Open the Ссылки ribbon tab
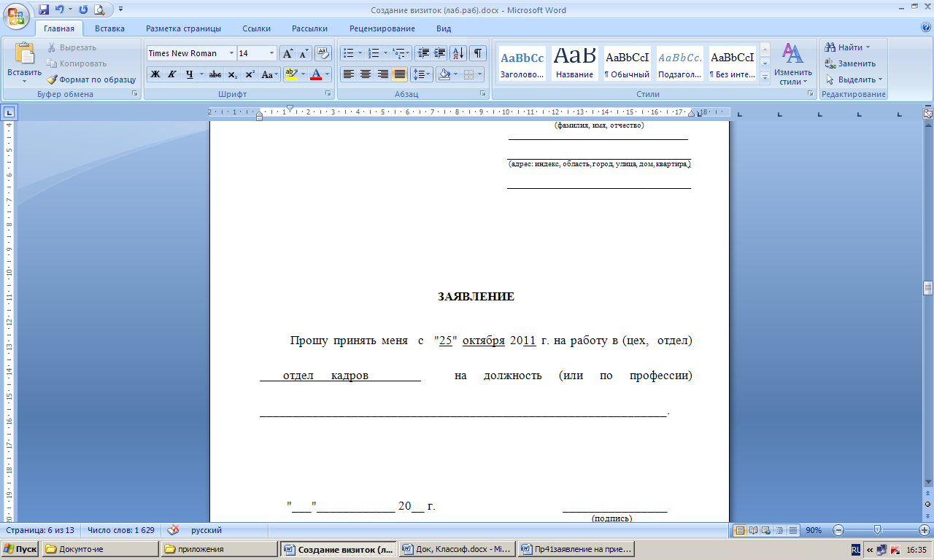This screenshot has width=934, height=560. coord(256,28)
